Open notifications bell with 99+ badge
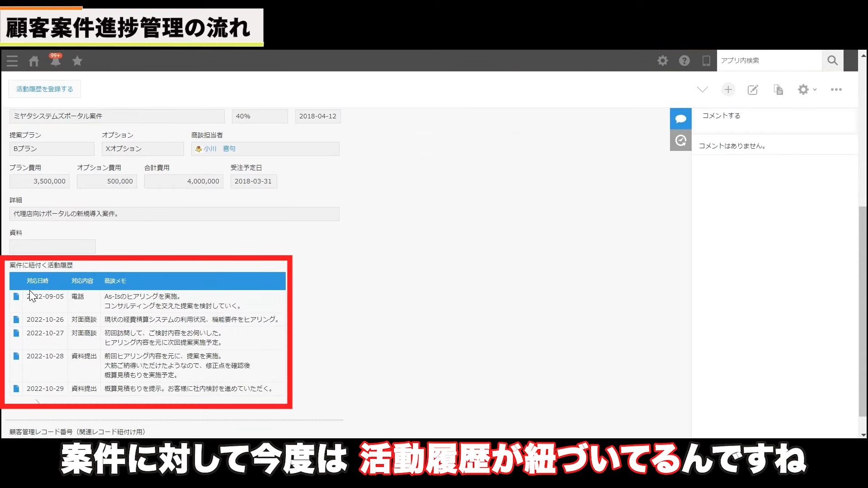Image resolution: width=868 pixels, height=488 pixels. 55,61
